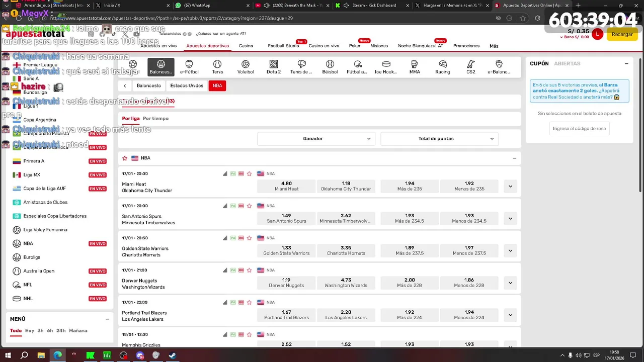The width and height of the screenshot is (644, 362).
Task: Select the Fútbol americano icon
Action: click(x=357, y=67)
